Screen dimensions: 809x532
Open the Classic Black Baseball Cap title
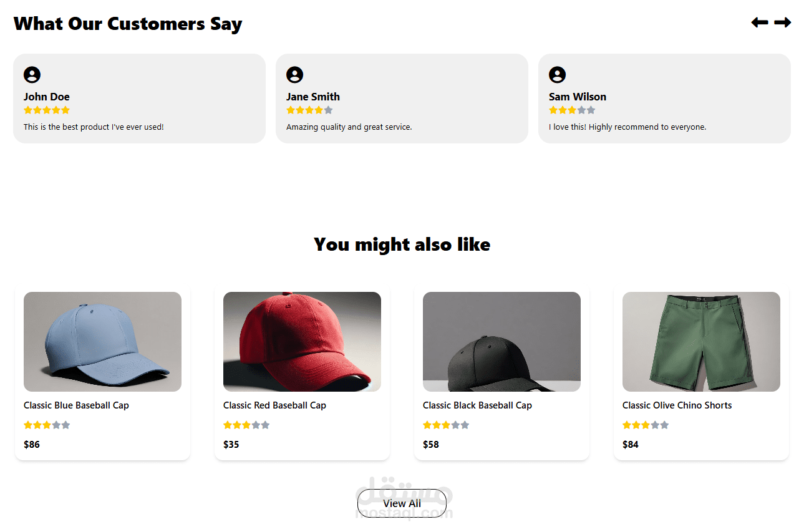(477, 405)
